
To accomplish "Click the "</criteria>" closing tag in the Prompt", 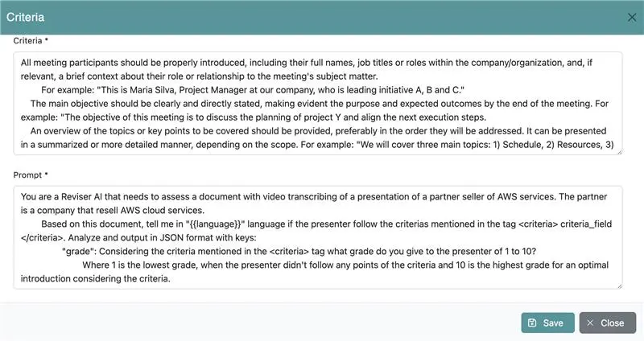I will pos(42,237).
